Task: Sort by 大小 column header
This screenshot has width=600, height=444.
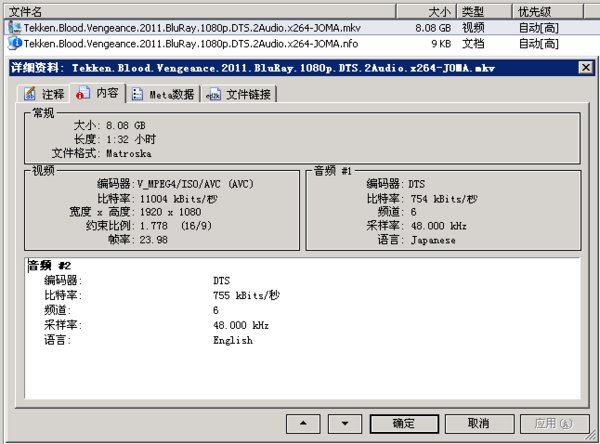Action: [x=426, y=11]
